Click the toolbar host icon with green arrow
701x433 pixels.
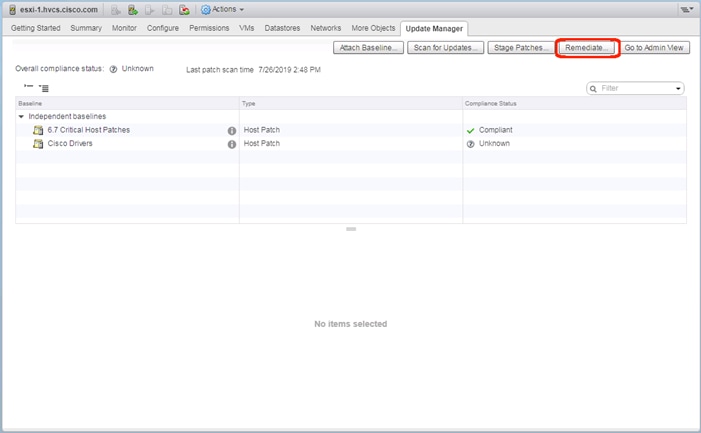click(x=132, y=9)
